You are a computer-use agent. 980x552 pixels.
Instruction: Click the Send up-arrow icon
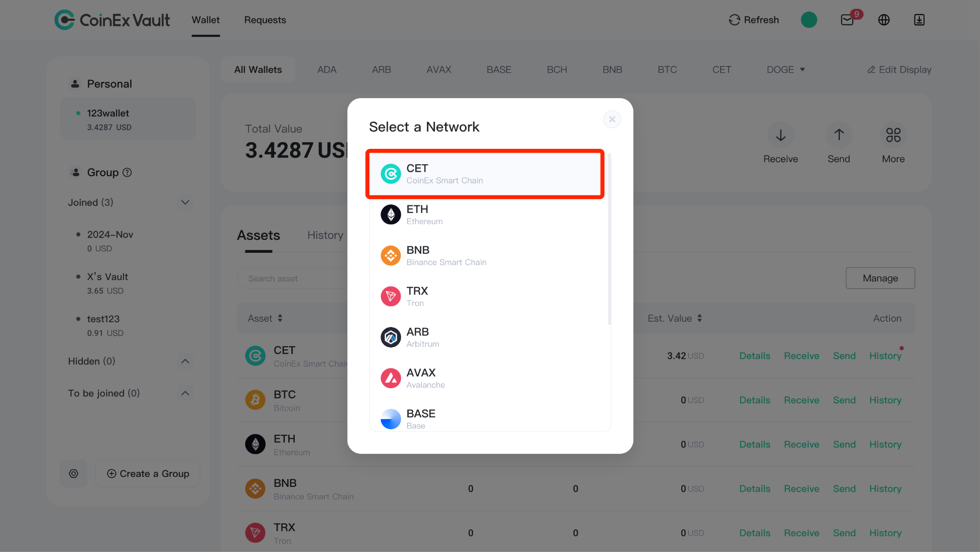coord(839,135)
